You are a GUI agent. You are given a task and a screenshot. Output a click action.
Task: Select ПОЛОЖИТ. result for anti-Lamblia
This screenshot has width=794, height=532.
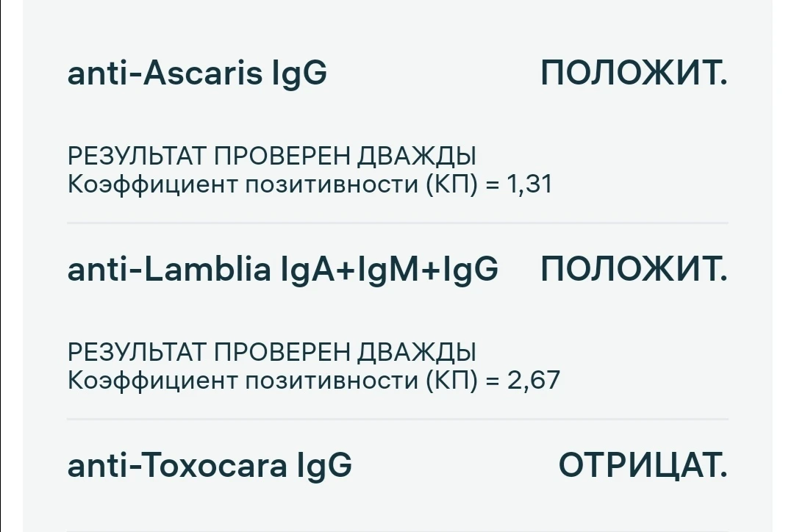634,269
